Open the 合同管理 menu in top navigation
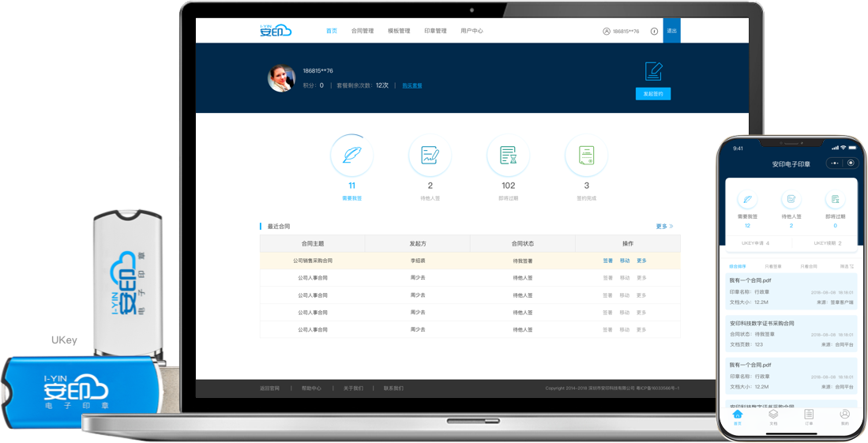Screen dimensions: 868x443 click(363, 31)
